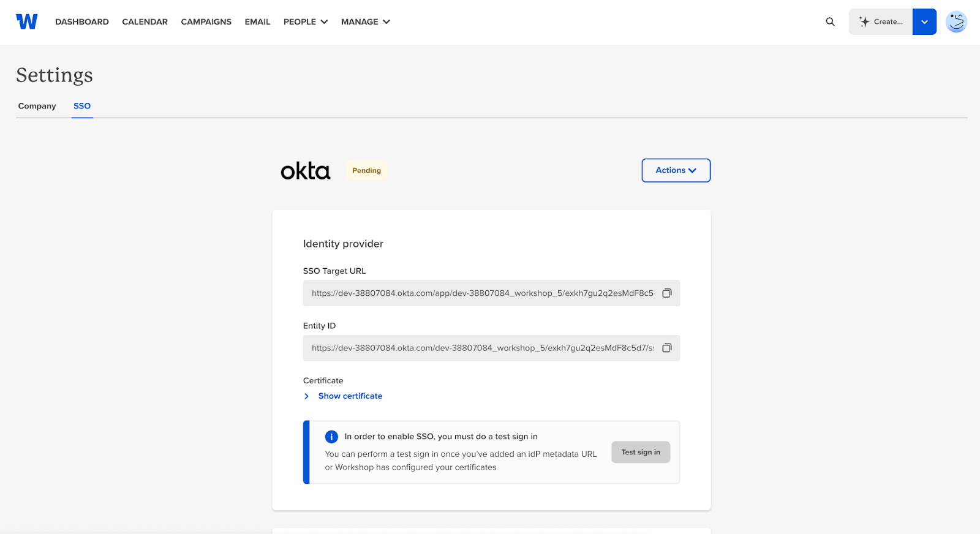Viewport: 980px width, 534px height.
Task: Click the Identity provider heading
Action: (343, 244)
